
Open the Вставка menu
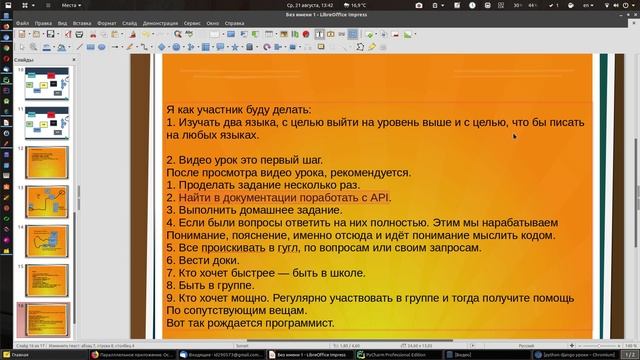(x=82, y=23)
